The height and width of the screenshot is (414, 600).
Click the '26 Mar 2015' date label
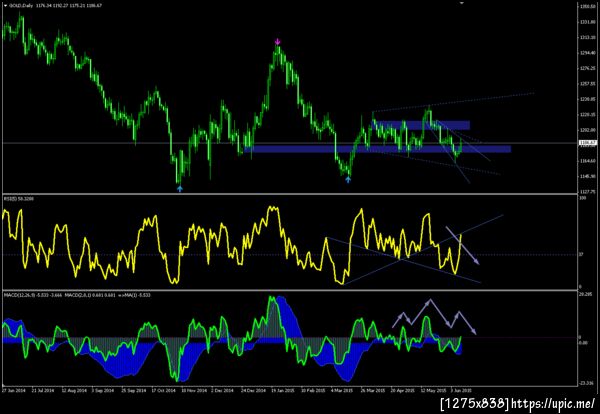click(373, 391)
